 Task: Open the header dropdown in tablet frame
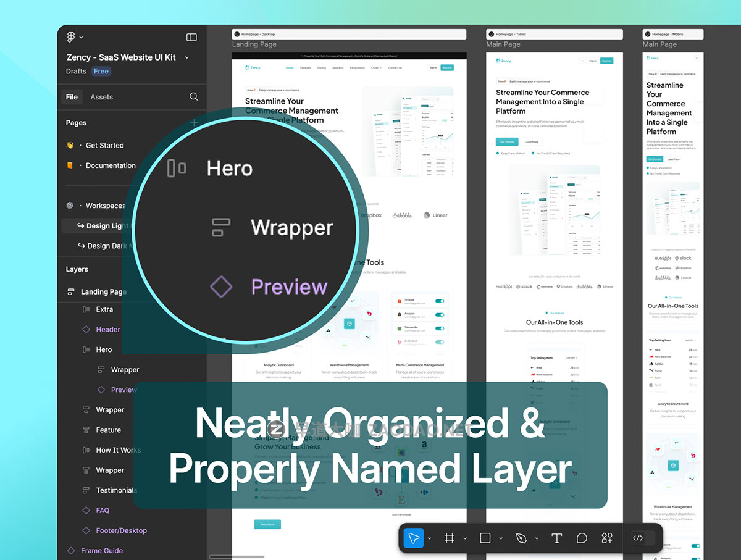[582, 61]
